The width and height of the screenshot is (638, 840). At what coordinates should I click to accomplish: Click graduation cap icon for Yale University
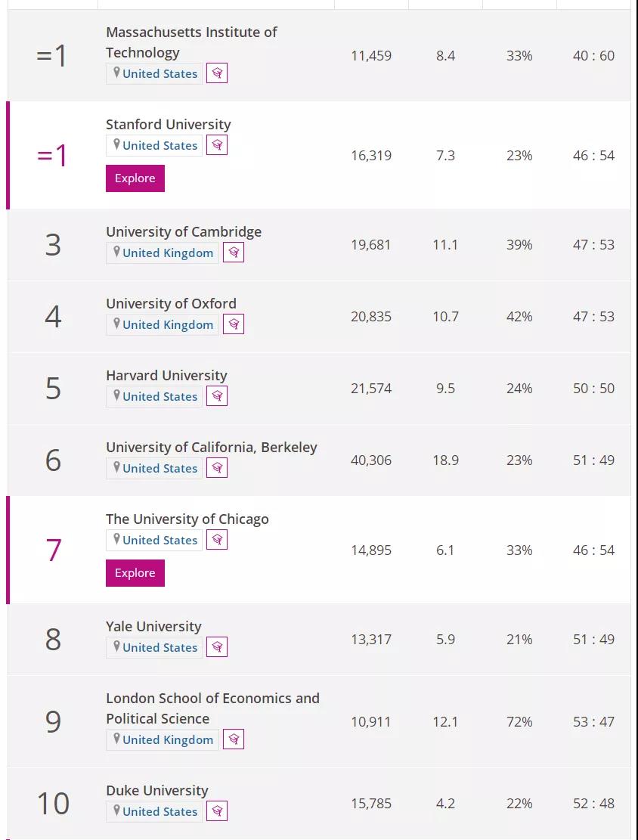[x=217, y=646]
